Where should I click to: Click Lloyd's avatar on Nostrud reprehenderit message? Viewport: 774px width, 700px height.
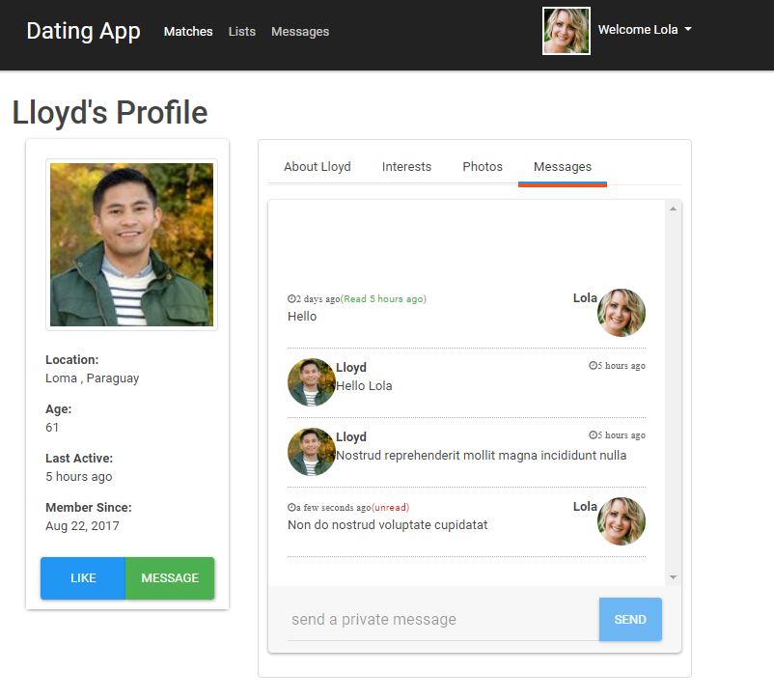pyautogui.click(x=312, y=452)
